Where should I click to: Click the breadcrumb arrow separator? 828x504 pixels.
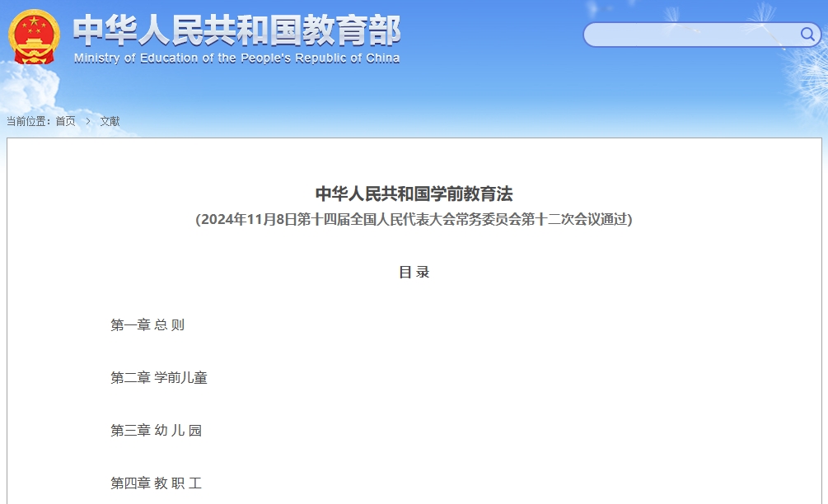pyautogui.click(x=88, y=121)
